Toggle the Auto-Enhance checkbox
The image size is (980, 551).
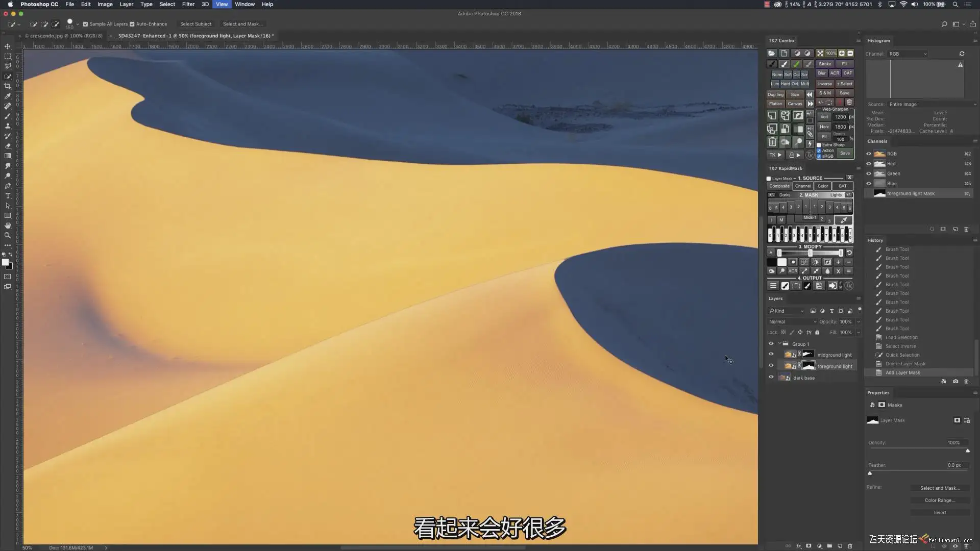click(132, 24)
